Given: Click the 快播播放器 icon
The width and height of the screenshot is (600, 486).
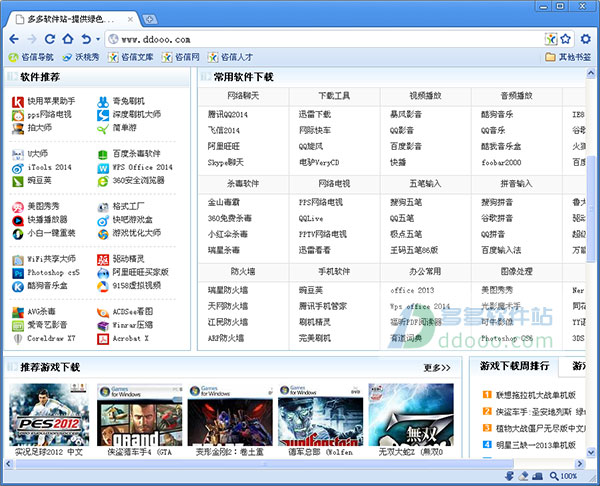Looking at the screenshot, I should 18,221.
